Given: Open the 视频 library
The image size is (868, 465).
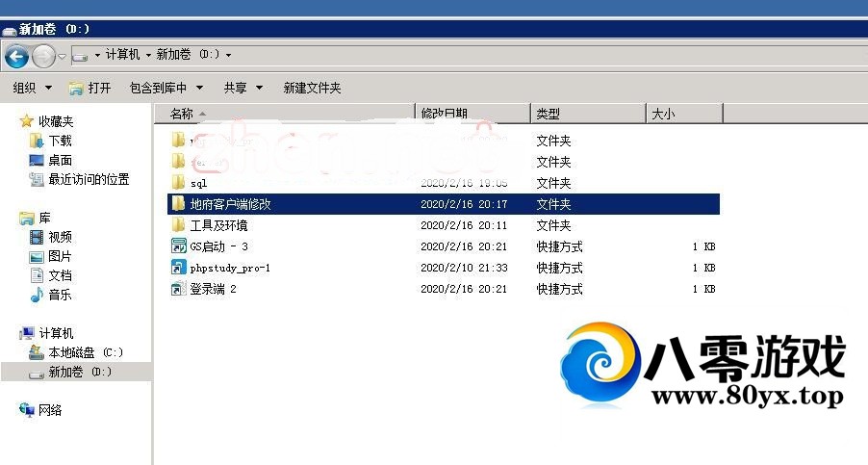Looking at the screenshot, I should click(x=61, y=237).
